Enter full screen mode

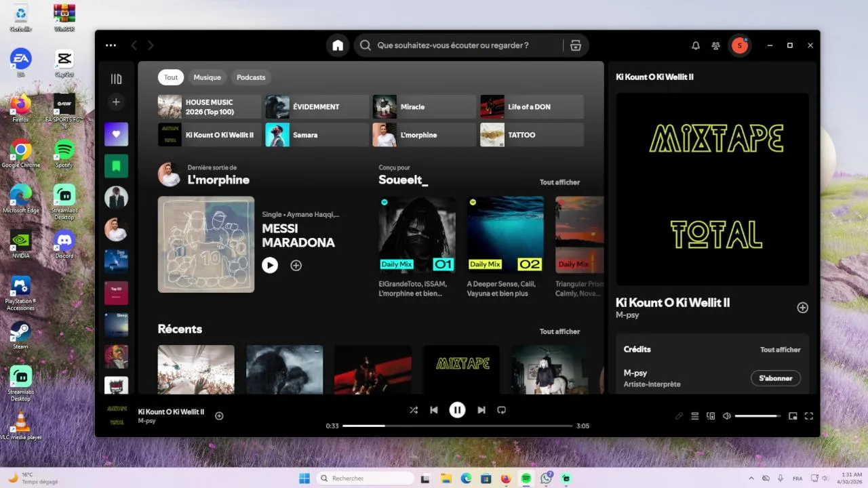[809, 416]
